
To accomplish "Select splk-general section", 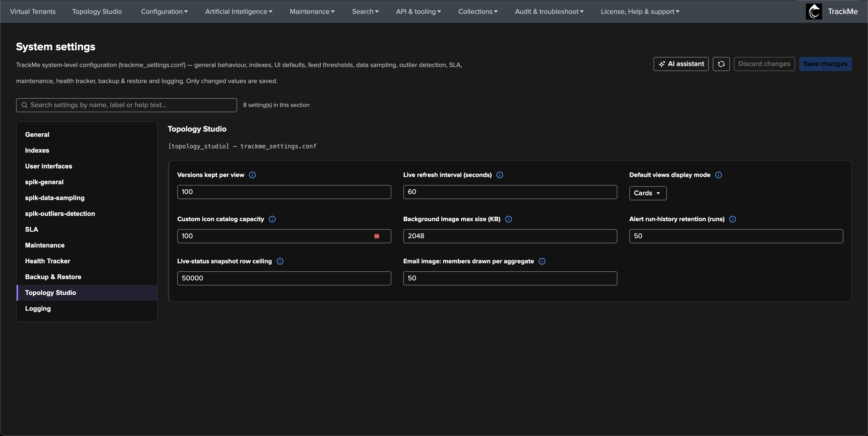I will pyautogui.click(x=87, y=182).
